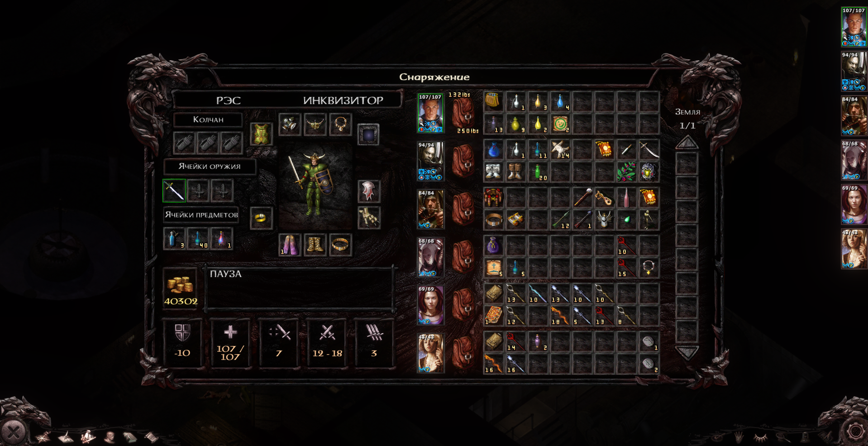868x446 pixels.
Task: Open the second party member's backpack
Action: point(463,161)
